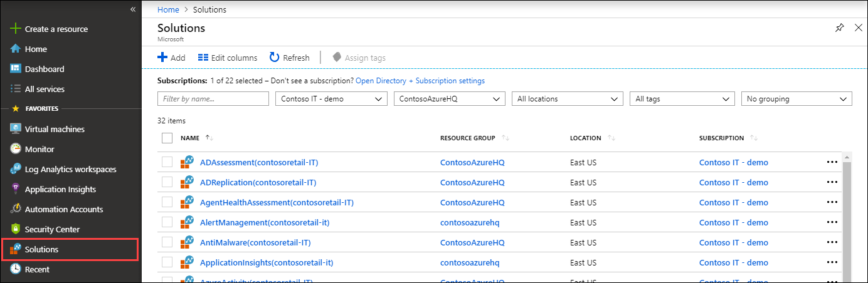Click the Create a resource plus icon
This screenshot has height=283, width=868.
16,29
